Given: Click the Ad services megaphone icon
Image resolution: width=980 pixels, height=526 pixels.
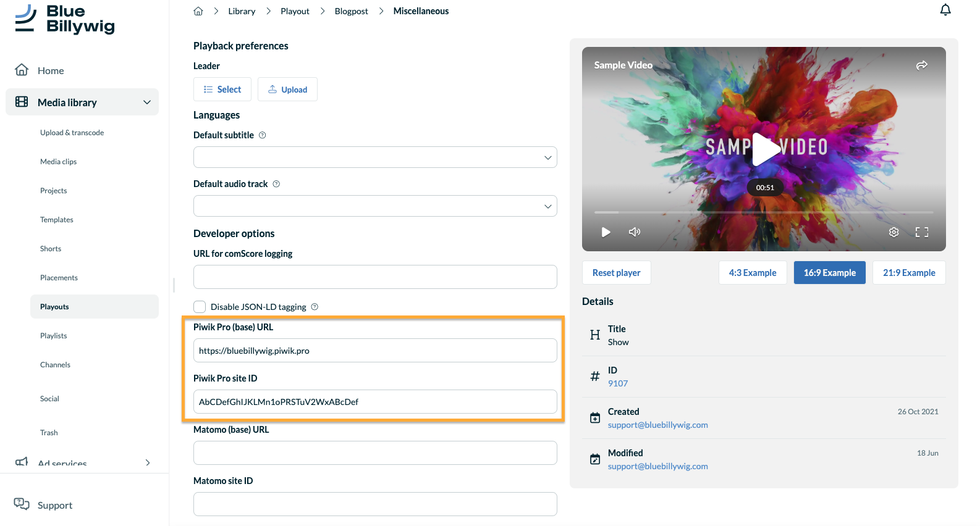Looking at the screenshot, I should pos(22,462).
